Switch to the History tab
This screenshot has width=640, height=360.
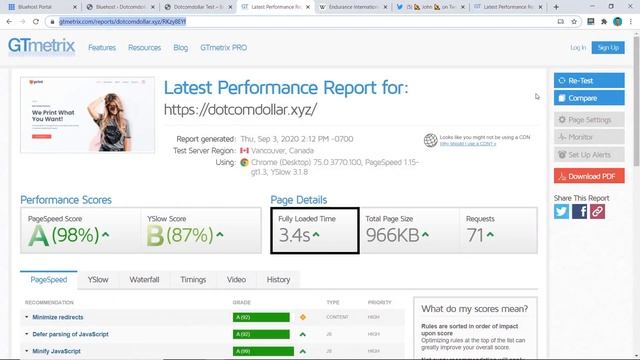click(278, 280)
